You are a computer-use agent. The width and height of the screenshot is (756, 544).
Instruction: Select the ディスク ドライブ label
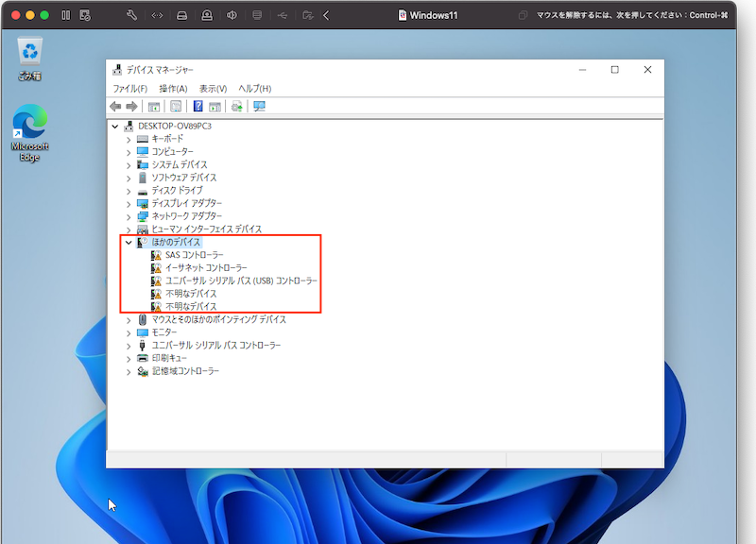pos(178,191)
